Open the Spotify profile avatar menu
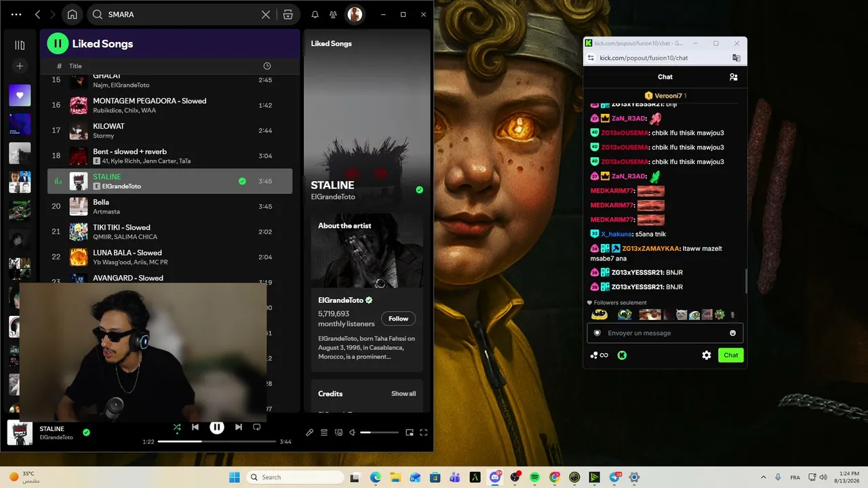 point(354,14)
